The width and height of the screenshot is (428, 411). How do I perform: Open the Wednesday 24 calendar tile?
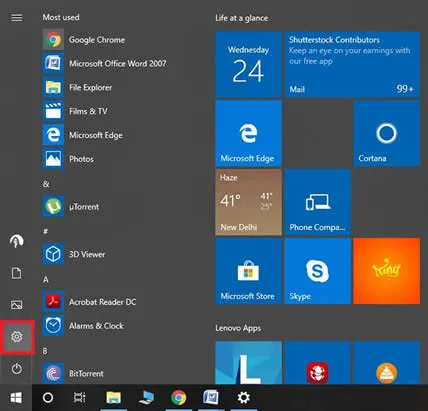[248, 65]
